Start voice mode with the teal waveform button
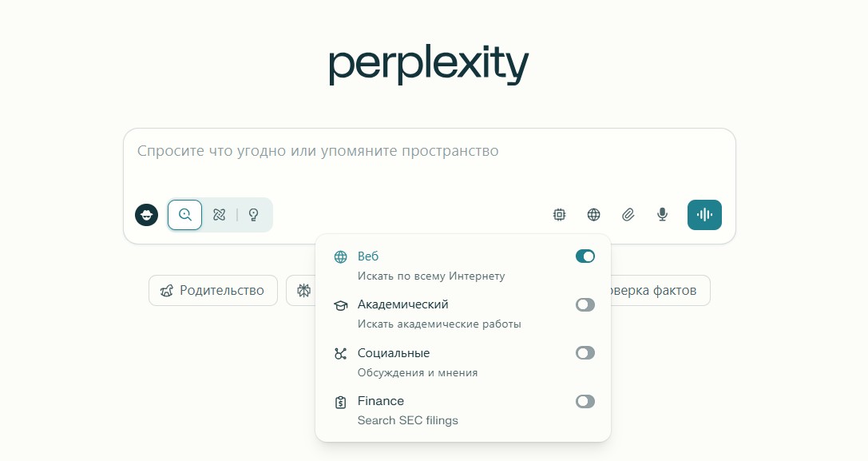868x461 pixels. (704, 214)
